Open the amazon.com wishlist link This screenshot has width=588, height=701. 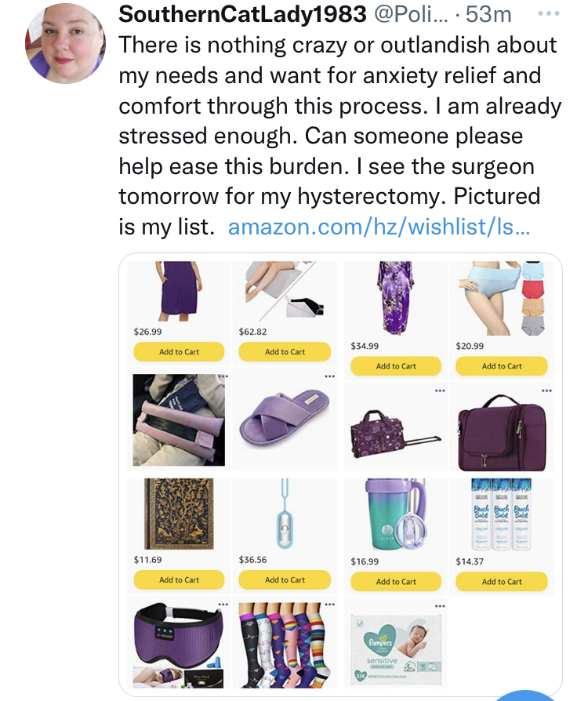pos(379,227)
